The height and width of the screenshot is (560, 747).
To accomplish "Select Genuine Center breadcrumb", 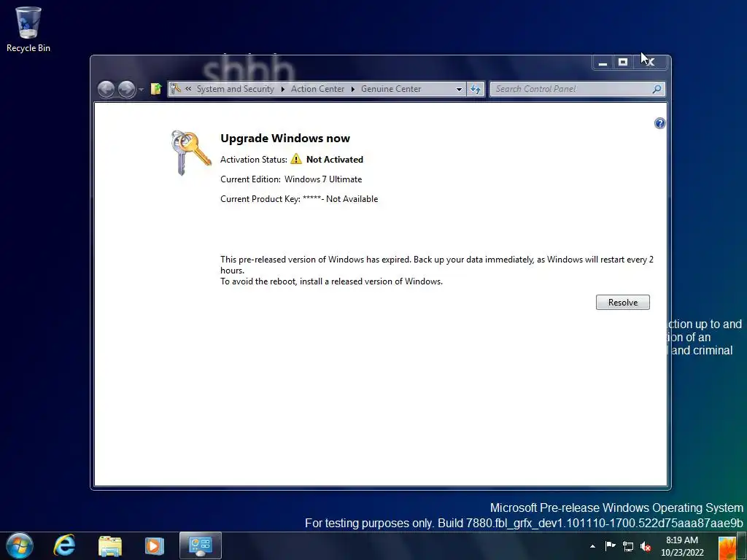I will pyautogui.click(x=391, y=88).
